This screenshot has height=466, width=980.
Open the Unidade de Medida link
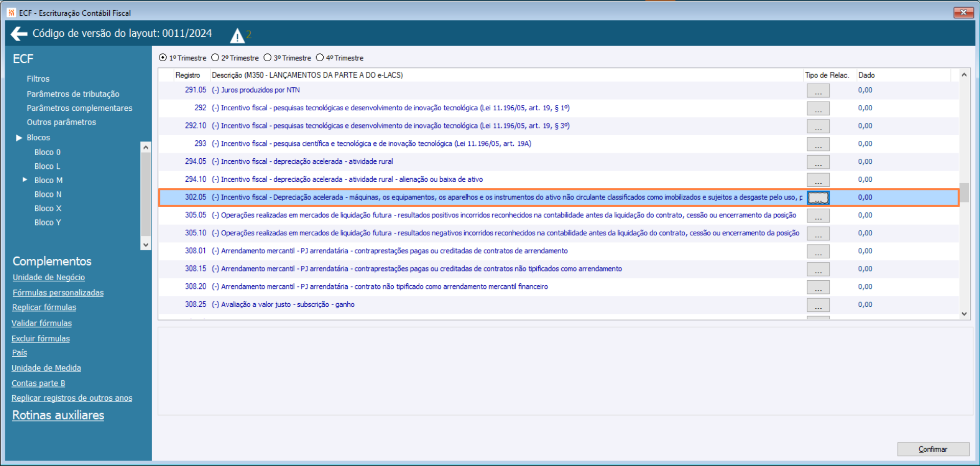tap(46, 368)
